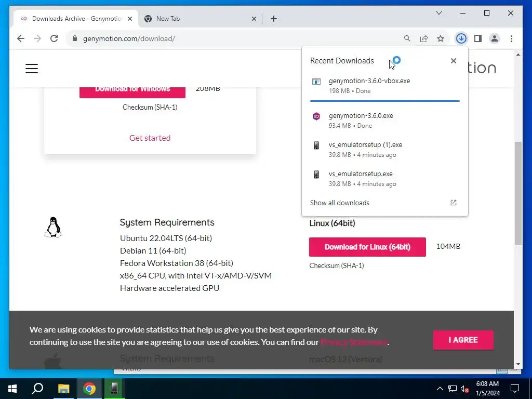Click the genymotion-3.6.0.exe file icon
This screenshot has width=532, height=399.
pos(316,116)
